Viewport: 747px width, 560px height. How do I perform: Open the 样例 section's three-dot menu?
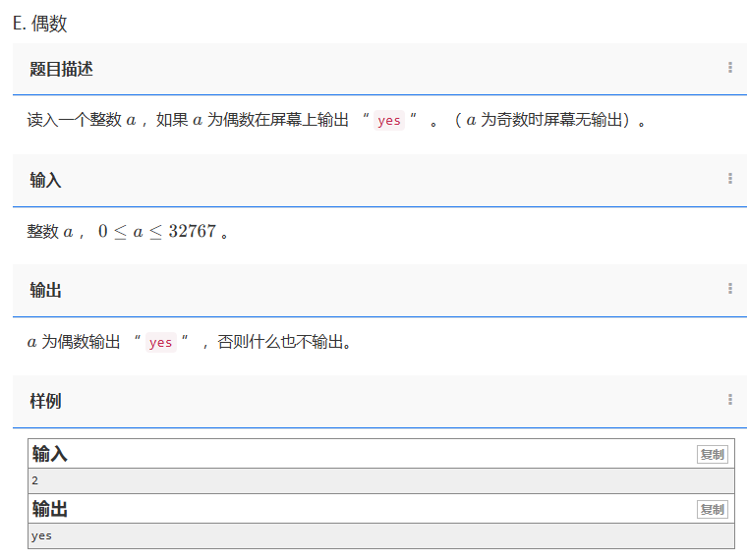[x=729, y=400]
